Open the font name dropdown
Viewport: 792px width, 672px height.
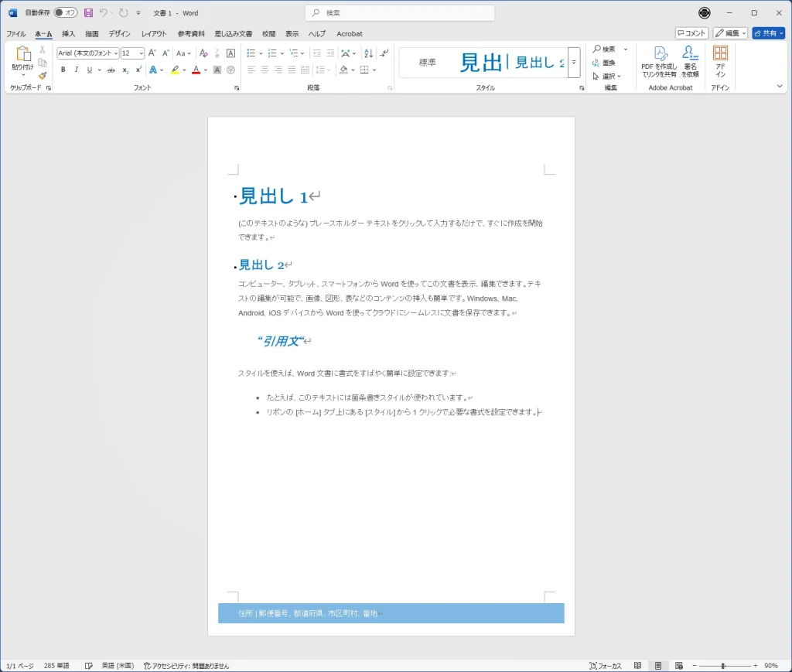tap(87, 53)
